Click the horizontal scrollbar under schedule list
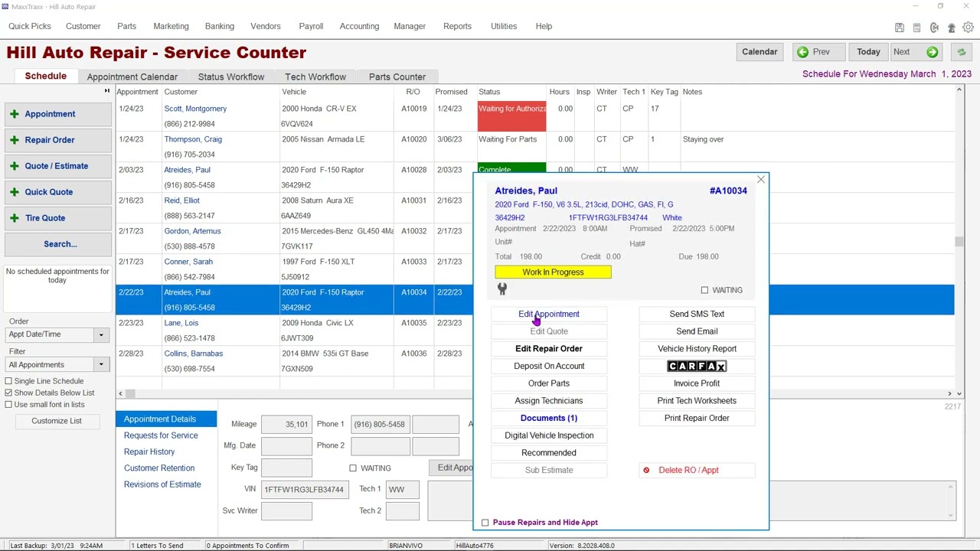Viewport: 980px width, 551px height. tap(536, 393)
